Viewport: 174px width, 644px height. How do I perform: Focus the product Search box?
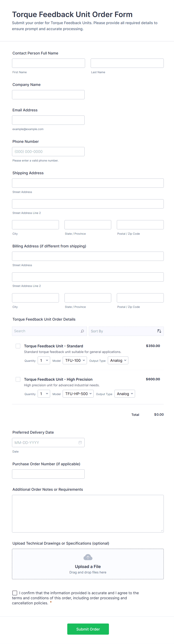coord(46,331)
